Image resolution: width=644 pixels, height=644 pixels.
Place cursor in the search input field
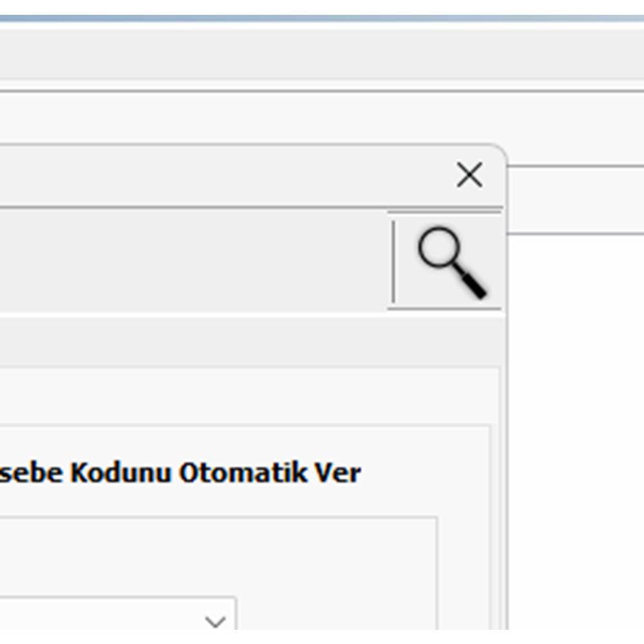click(x=193, y=261)
